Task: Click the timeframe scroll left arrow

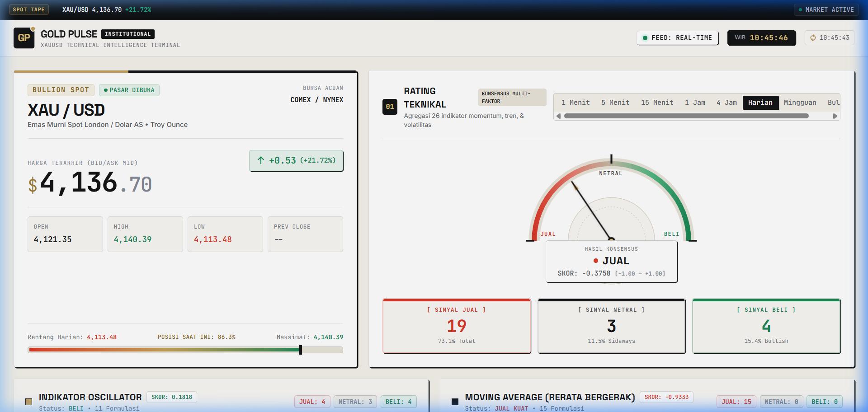Action: (559, 116)
